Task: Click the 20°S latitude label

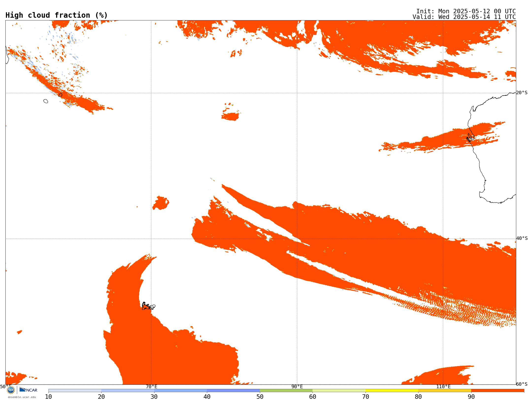Action: click(522, 93)
